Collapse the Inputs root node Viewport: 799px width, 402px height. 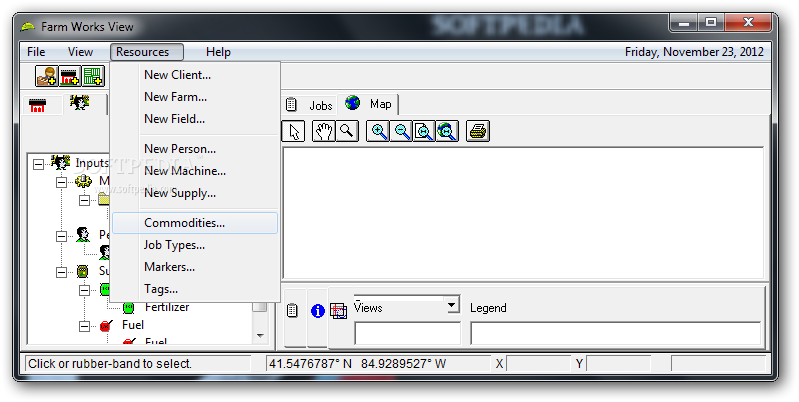[38, 164]
